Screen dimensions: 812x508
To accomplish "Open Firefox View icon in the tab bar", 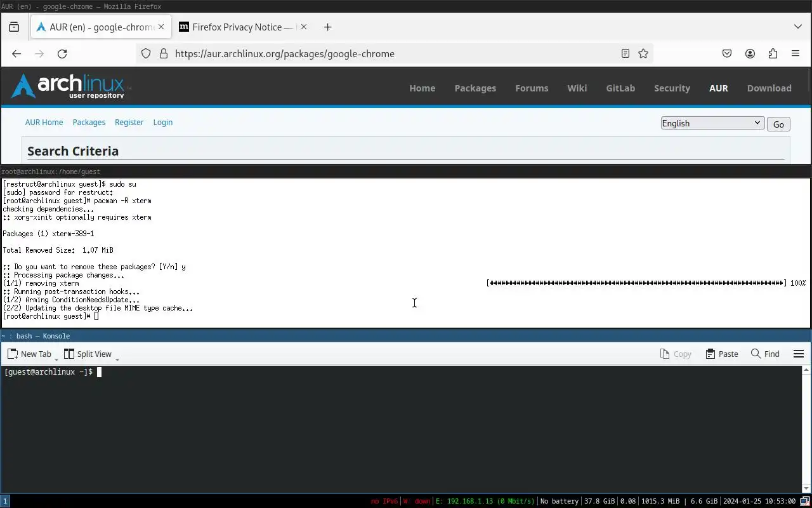I will tap(14, 27).
